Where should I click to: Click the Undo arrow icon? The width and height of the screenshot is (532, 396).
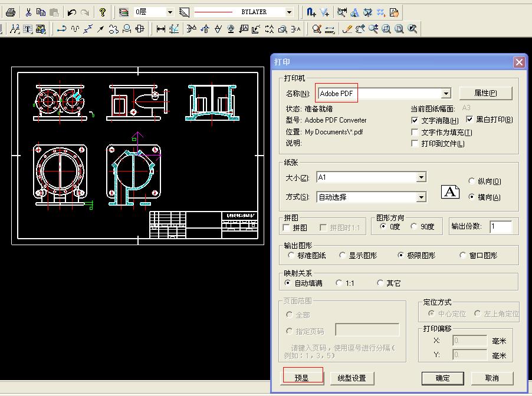pos(71,11)
